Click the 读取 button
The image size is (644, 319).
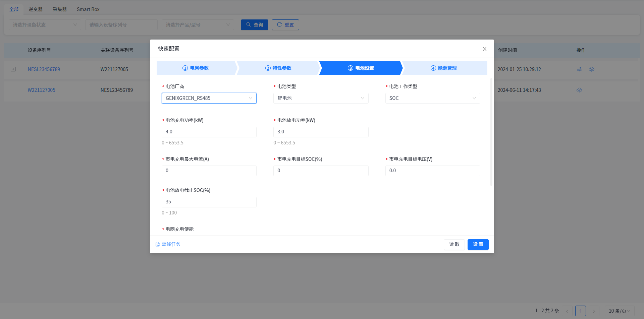coord(454,245)
